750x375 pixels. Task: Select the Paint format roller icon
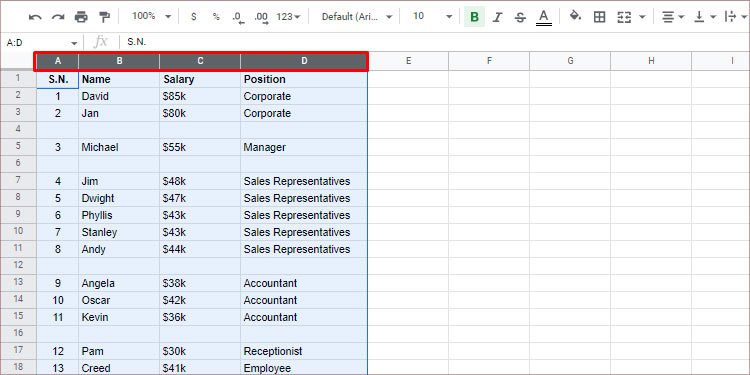click(x=104, y=17)
